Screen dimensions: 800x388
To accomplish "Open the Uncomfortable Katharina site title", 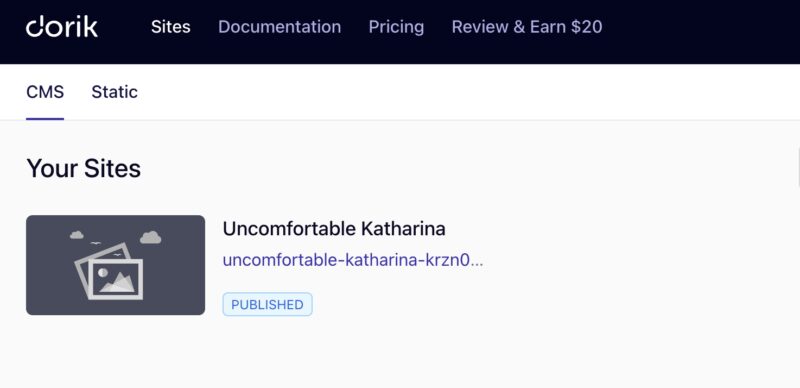I will pyautogui.click(x=334, y=229).
